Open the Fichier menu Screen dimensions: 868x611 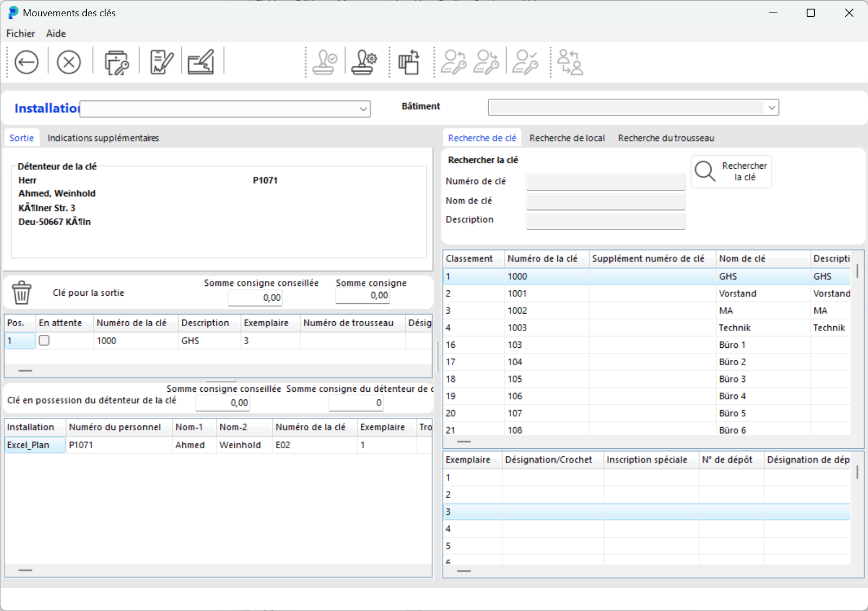[21, 34]
